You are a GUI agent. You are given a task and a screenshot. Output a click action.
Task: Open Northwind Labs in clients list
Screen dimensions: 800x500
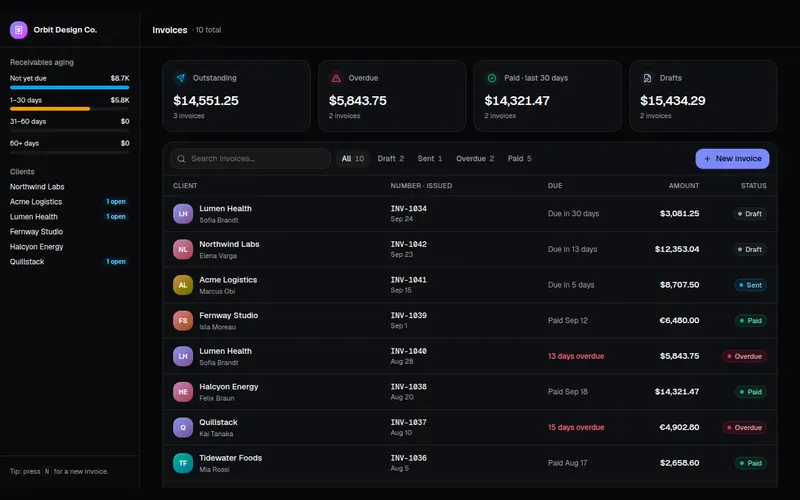point(37,187)
